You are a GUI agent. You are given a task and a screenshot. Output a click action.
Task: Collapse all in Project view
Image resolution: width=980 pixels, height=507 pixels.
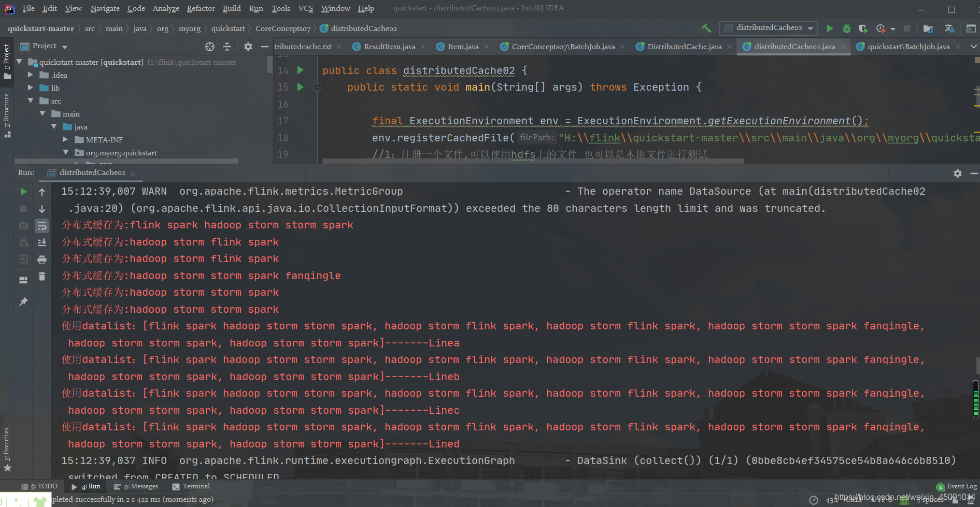[x=227, y=47]
